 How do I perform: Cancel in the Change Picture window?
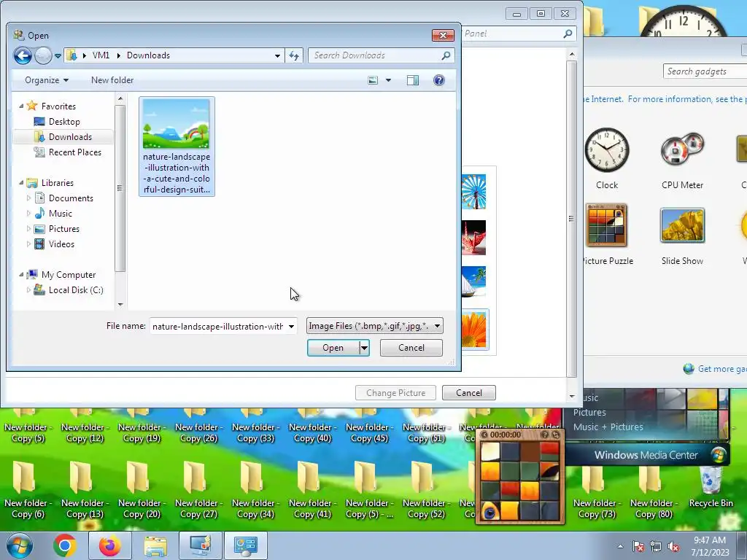[469, 393]
